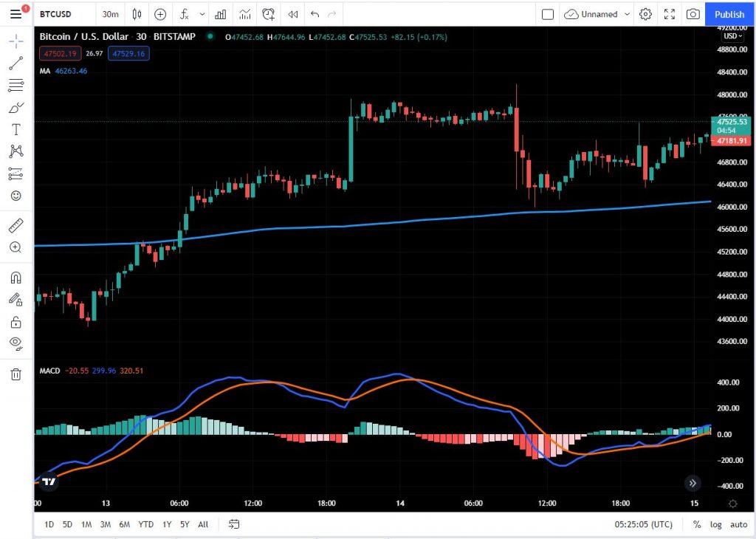Toggle lock all drawing tools

[16, 322]
